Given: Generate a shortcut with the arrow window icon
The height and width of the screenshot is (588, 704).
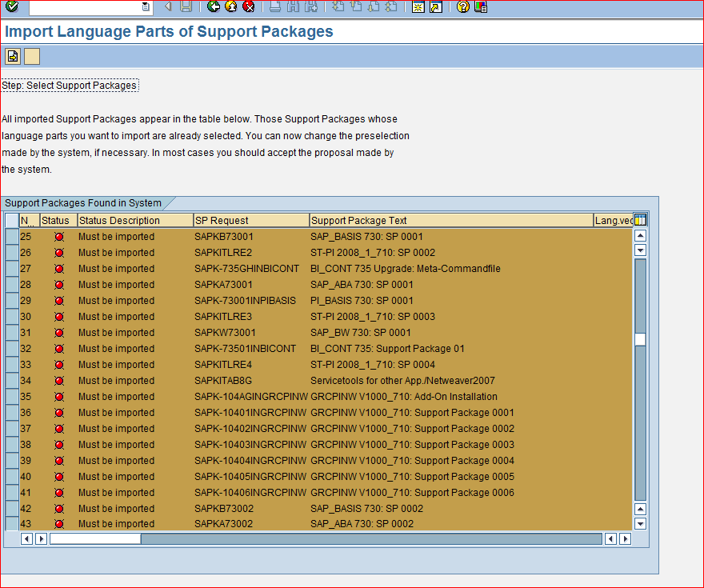Looking at the screenshot, I should 436,6.
